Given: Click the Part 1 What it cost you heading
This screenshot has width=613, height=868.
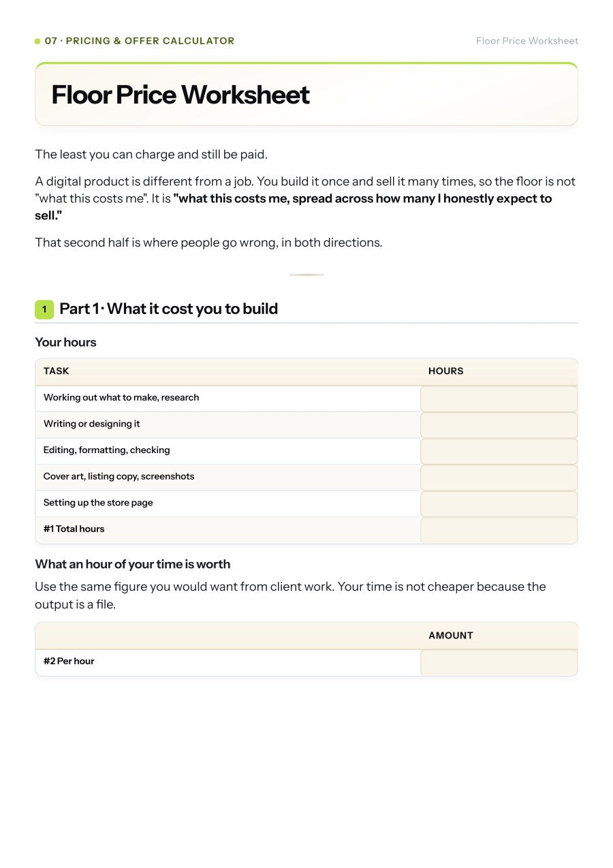Looking at the screenshot, I should (169, 309).
